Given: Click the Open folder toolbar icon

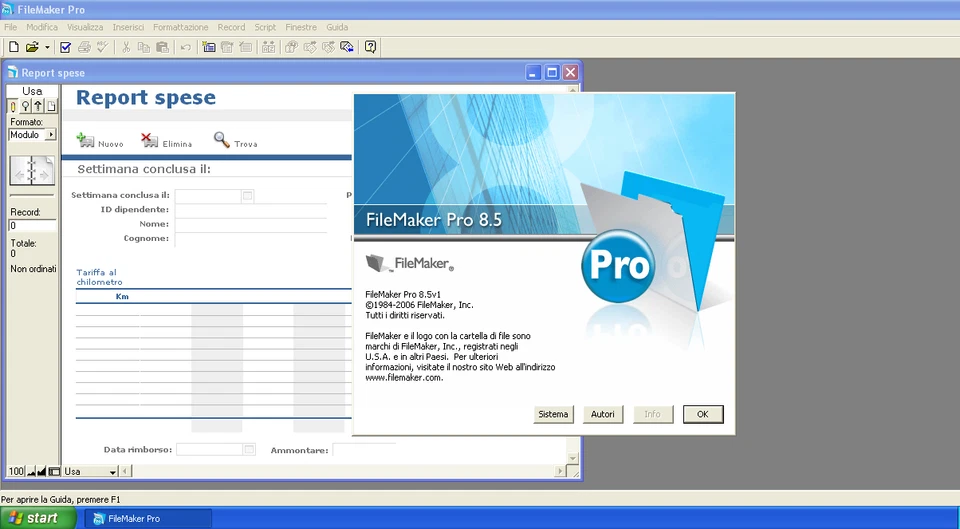Looking at the screenshot, I should tap(32, 47).
